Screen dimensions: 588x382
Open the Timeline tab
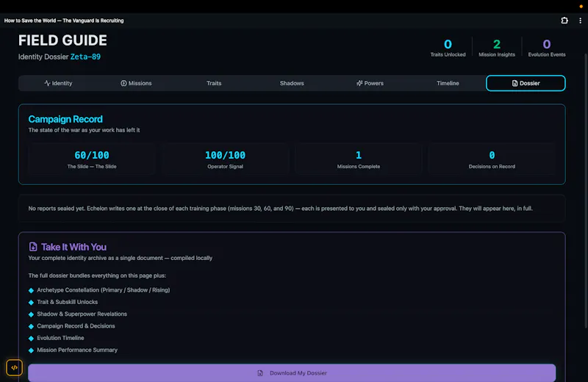pyautogui.click(x=448, y=83)
